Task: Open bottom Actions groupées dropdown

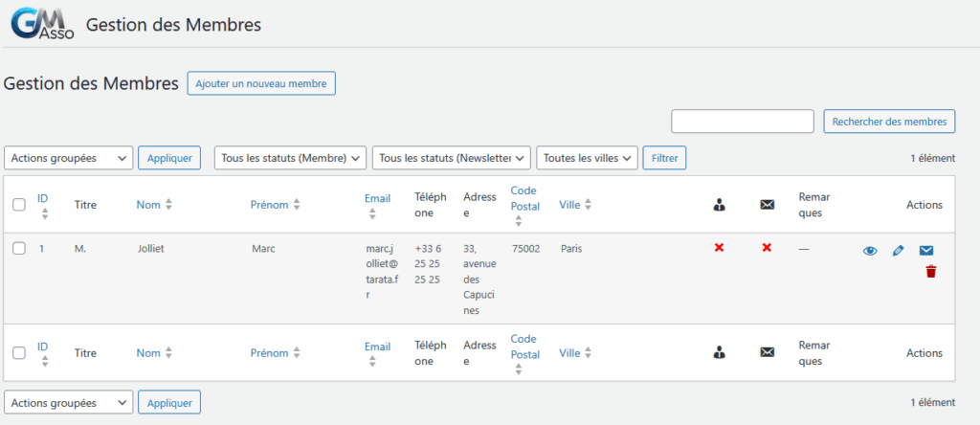Action: [x=69, y=402]
